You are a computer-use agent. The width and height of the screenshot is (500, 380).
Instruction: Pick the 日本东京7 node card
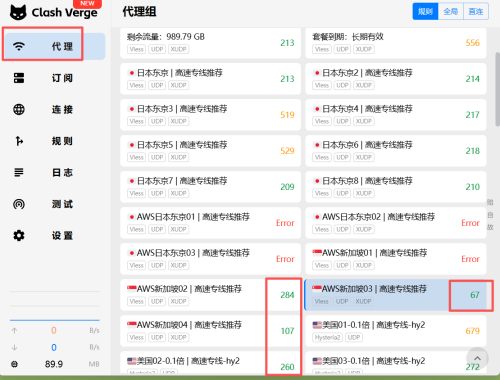210,187
